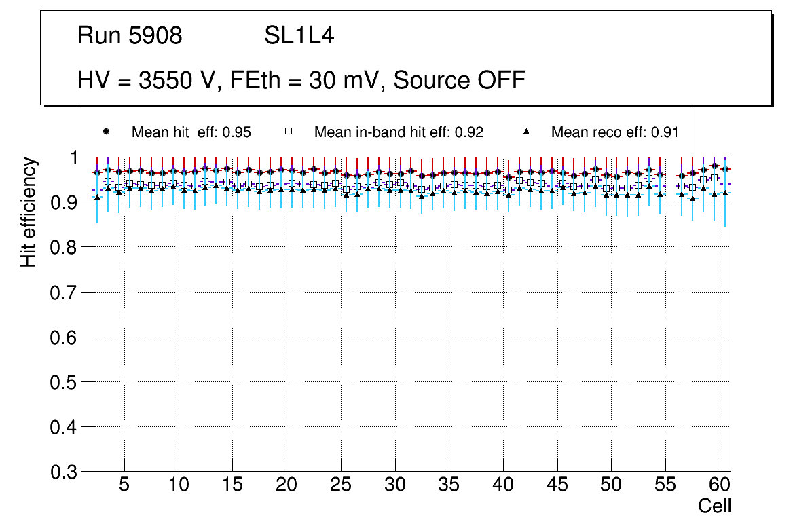Click x-axis tick label 30
This screenshot has width=812, height=524.
click(395, 485)
